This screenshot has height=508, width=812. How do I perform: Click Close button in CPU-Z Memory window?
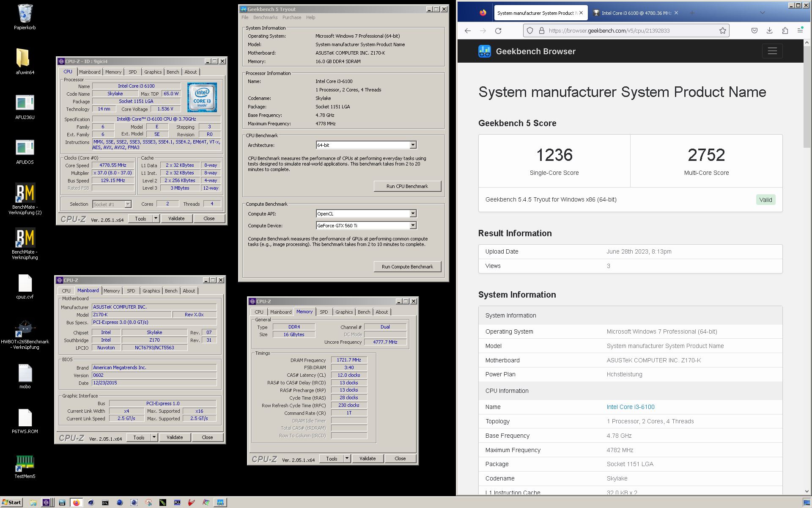tap(400, 458)
